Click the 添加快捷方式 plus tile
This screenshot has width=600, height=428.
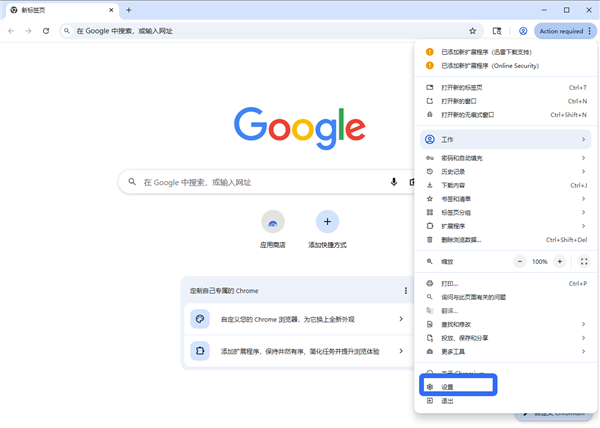pyautogui.click(x=327, y=229)
